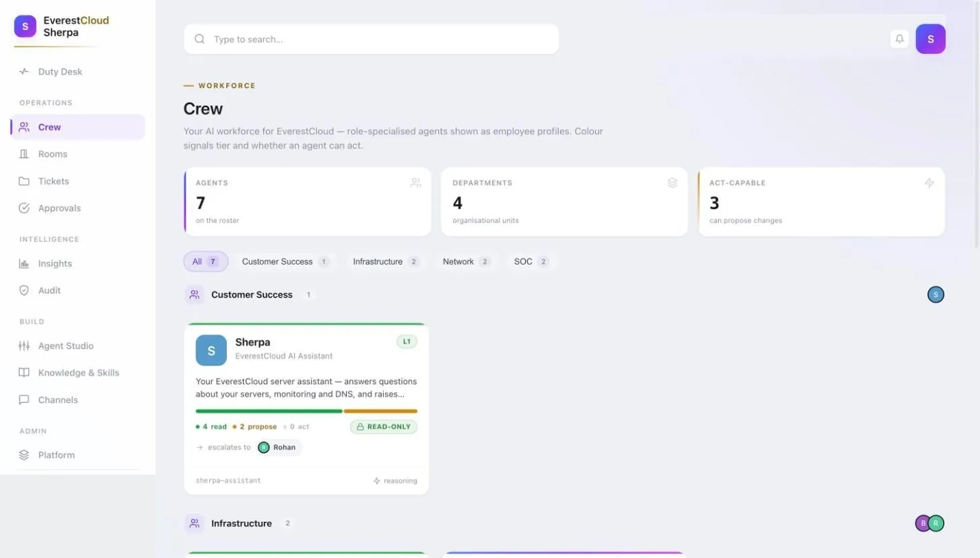Click the R avatar beside Infrastructure
Viewport: 980px width, 558px height.
[936, 523]
